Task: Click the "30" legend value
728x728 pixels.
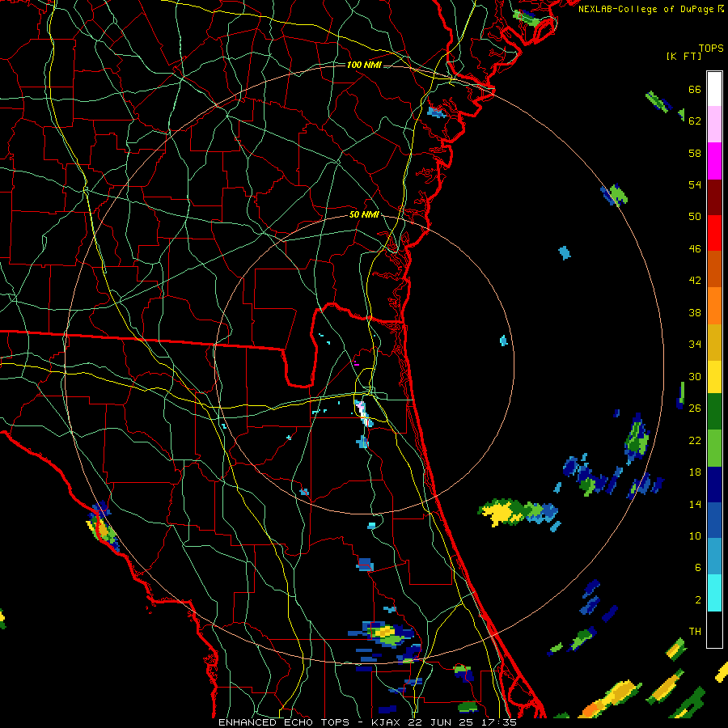Action: pyautogui.click(x=695, y=376)
